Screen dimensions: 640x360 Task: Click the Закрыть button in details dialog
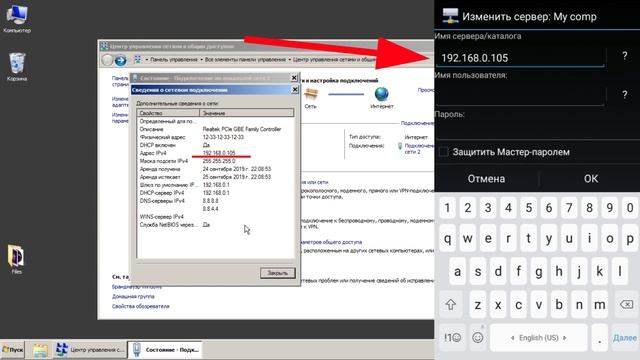tap(278, 273)
